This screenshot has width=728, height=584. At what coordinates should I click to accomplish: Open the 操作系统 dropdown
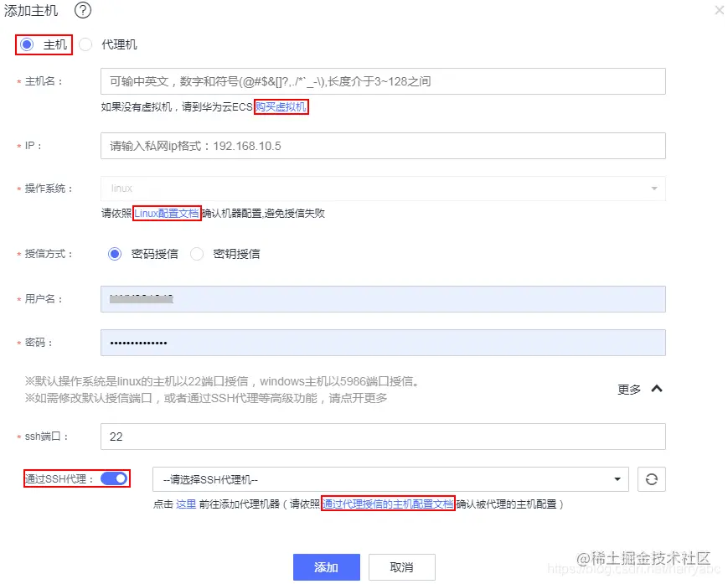[383, 188]
